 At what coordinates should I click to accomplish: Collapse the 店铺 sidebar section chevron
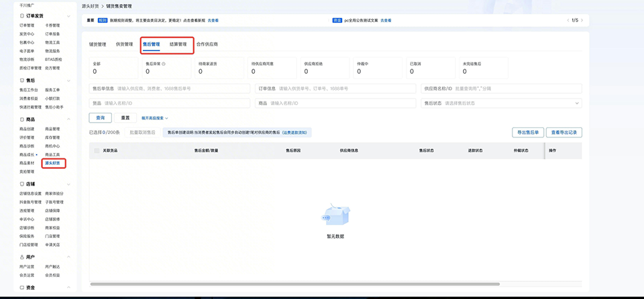70,184
